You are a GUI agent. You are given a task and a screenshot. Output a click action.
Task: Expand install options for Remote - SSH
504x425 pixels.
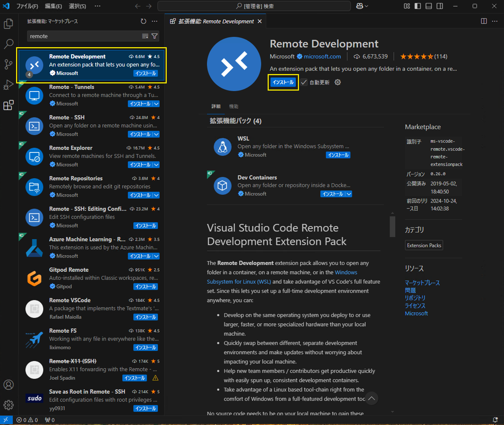coord(156,134)
